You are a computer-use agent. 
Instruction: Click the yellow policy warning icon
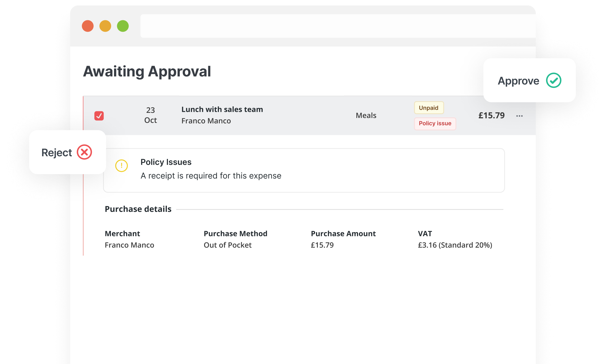pos(122,166)
